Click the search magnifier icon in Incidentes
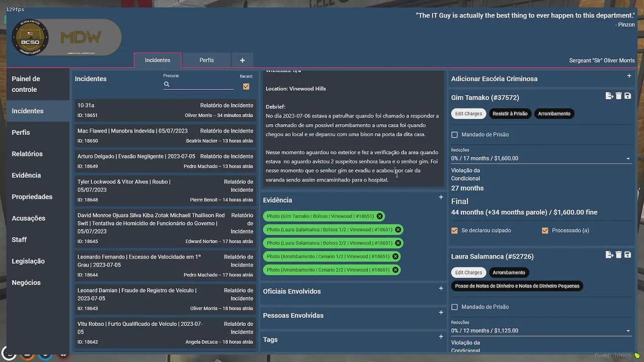This screenshot has width=644, height=362. pyautogui.click(x=167, y=84)
